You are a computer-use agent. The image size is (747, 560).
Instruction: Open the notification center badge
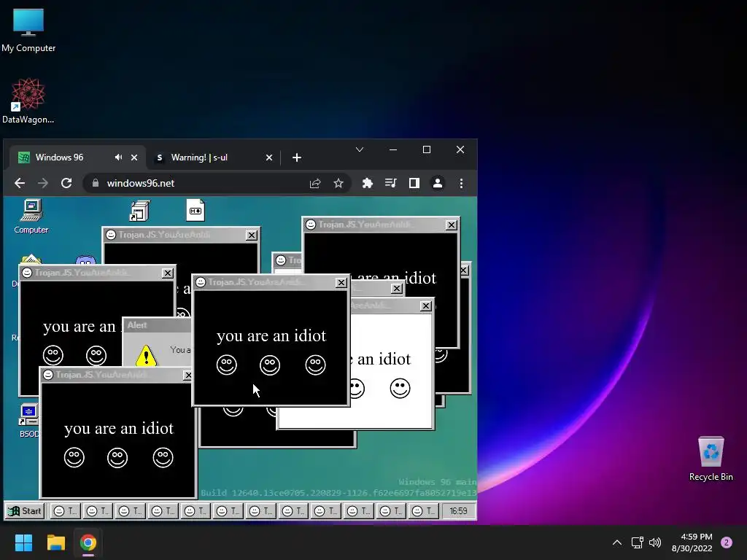click(x=727, y=542)
